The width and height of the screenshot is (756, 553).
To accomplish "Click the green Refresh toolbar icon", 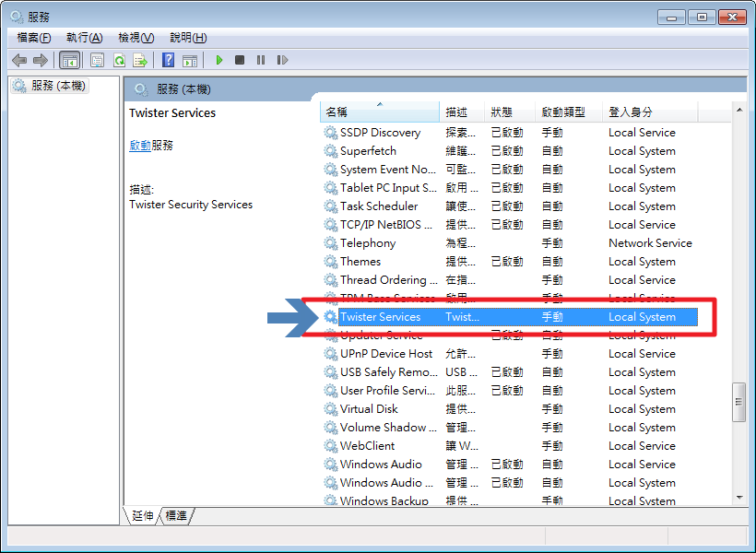I will (x=119, y=60).
